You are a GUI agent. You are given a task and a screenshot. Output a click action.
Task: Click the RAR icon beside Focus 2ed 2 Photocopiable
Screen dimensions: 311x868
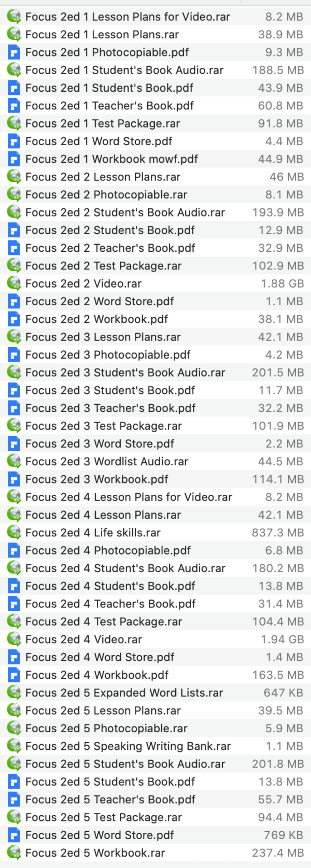(x=14, y=194)
